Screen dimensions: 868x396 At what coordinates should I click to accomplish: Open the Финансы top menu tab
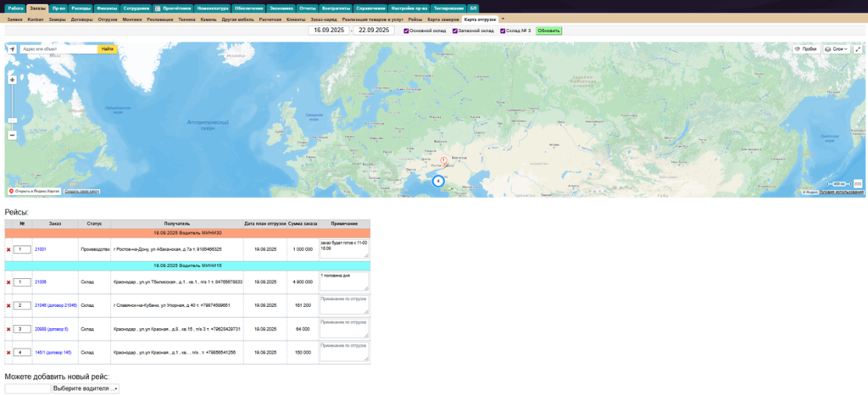(107, 8)
